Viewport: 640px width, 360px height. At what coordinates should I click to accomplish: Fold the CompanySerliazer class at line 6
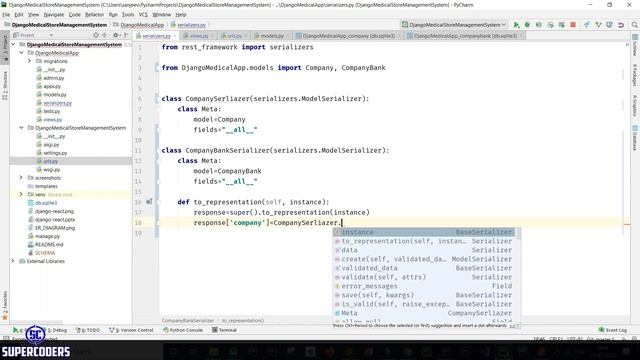pos(157,98)
